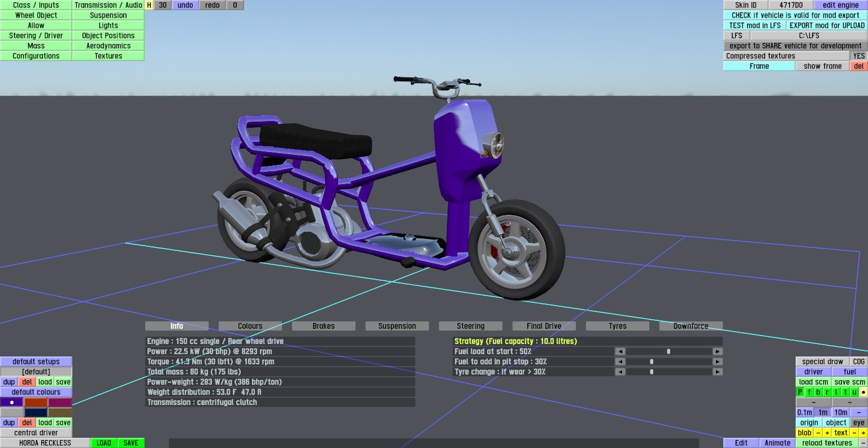Select the b view button
The image size is (868, 448).
(818, 392)
